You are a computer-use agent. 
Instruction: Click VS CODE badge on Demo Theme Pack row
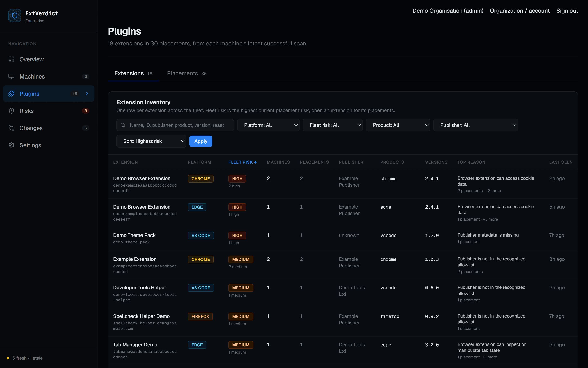click(x=201, y=236)
